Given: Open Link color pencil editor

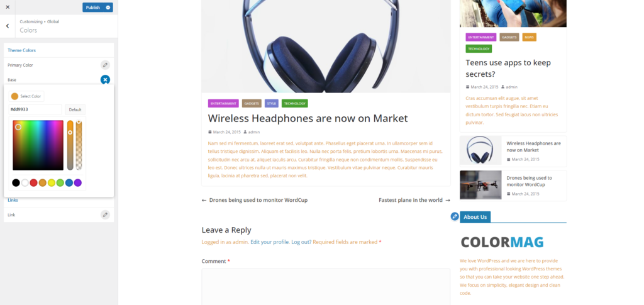Looking at the screenshot, I should tap(105, 214).
